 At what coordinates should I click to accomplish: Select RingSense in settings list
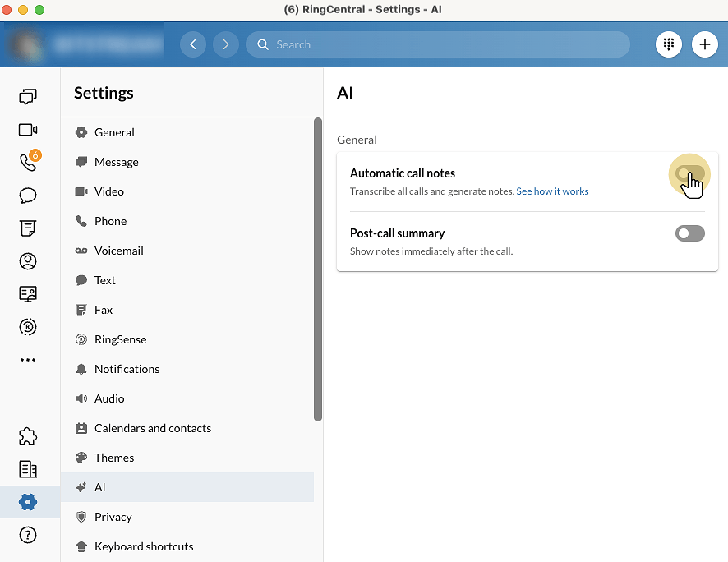point(120,339)
